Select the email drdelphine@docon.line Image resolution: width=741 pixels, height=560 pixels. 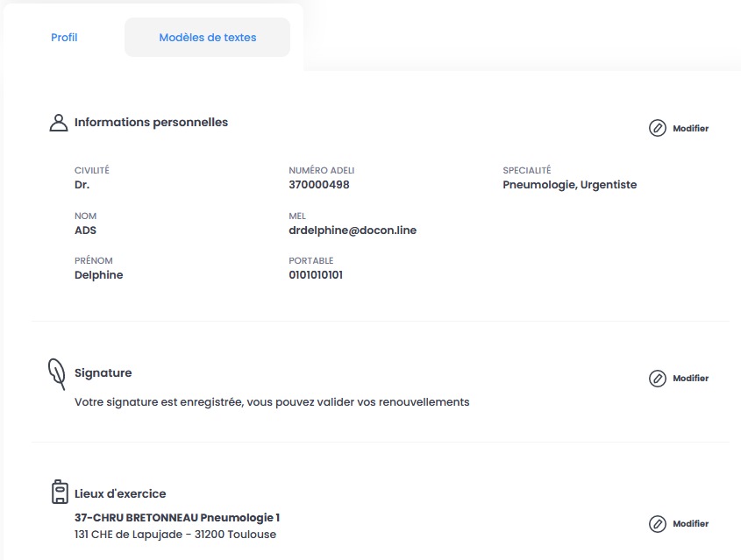pos(353,230)
